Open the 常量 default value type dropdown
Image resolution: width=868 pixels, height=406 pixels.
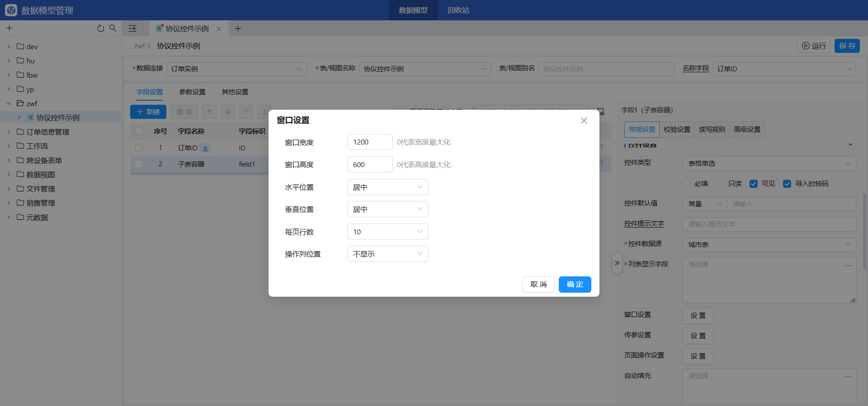(x=704, y=204)
